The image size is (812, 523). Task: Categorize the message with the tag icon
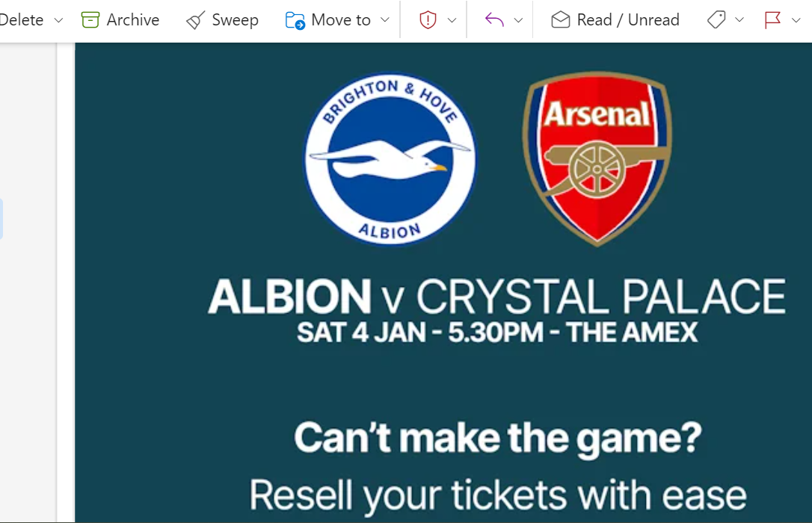716,19
